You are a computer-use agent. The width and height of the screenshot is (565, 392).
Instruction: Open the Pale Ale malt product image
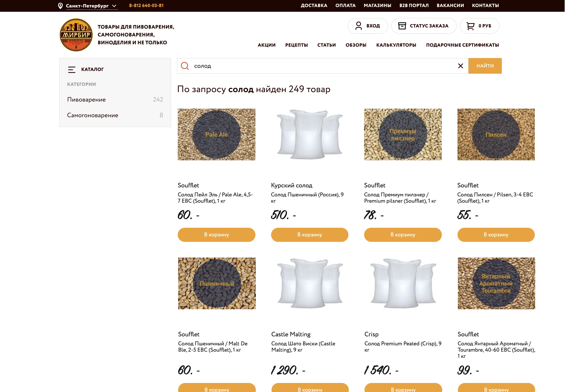pos(217,134)
